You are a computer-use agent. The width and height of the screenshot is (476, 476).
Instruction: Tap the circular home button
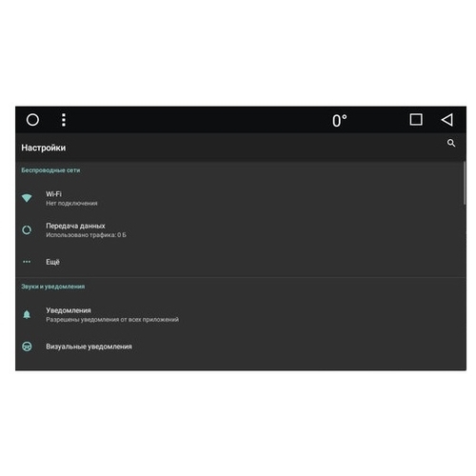pos(32,120)
